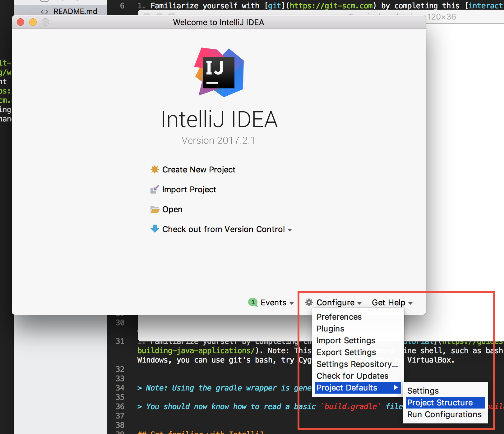Open Settings Repository... menu entry
The width and height of the screenshot is (504, 434).
point(358,364)
